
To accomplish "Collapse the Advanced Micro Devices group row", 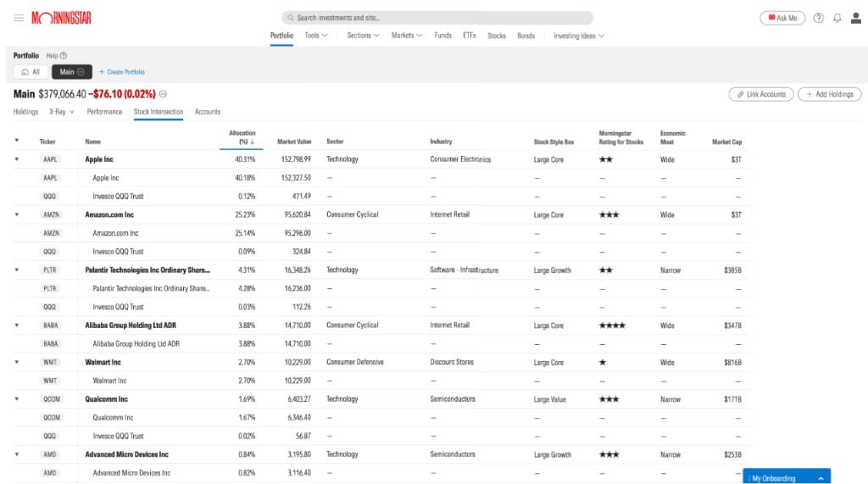I will tap(17, 454).
